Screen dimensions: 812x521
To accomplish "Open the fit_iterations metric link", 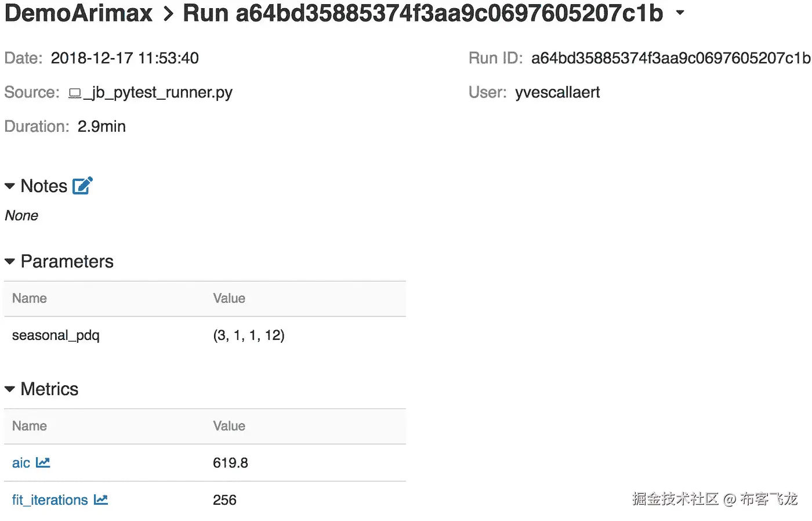I will 50,500.
